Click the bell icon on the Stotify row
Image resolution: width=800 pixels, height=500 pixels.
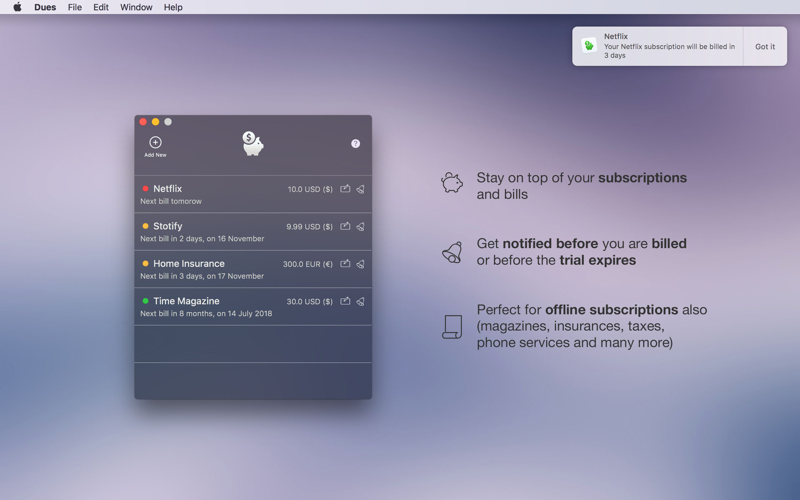360,227
